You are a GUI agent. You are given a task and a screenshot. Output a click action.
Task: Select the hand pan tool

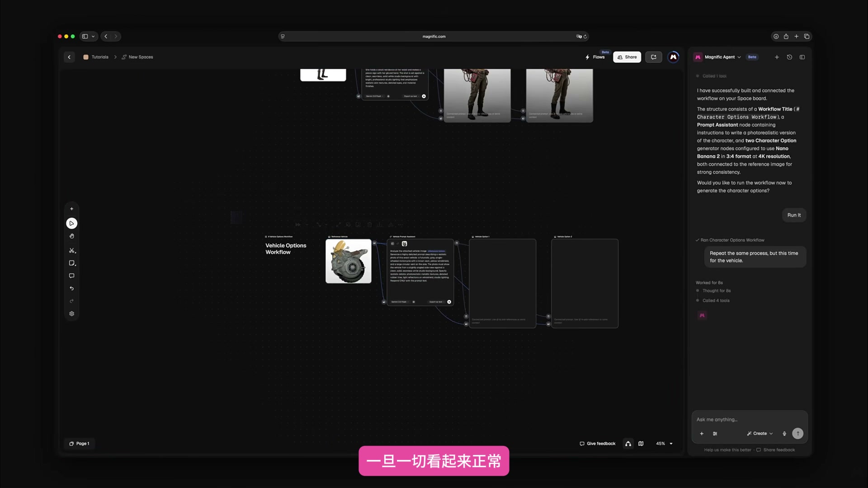[71, 236]
